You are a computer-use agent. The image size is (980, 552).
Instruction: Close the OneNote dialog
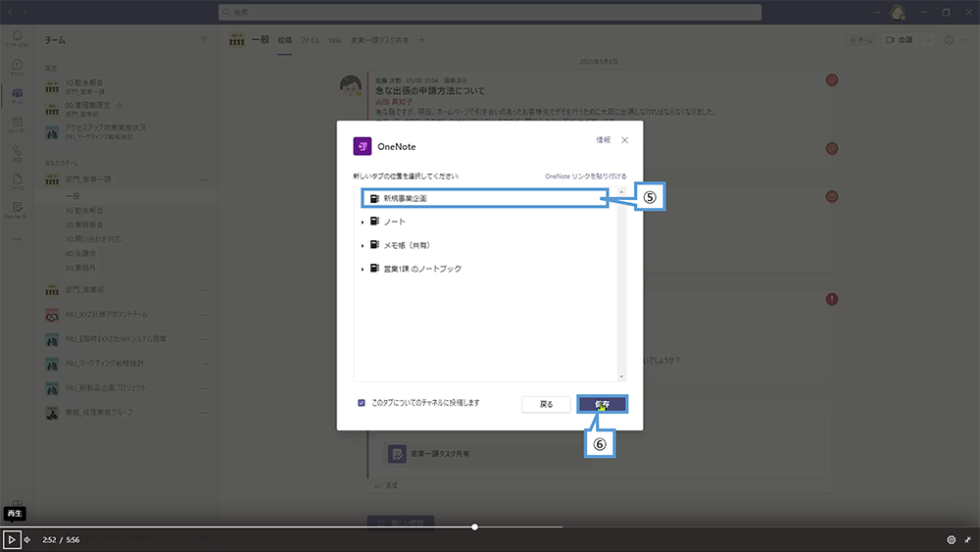(x=624, y=140)
